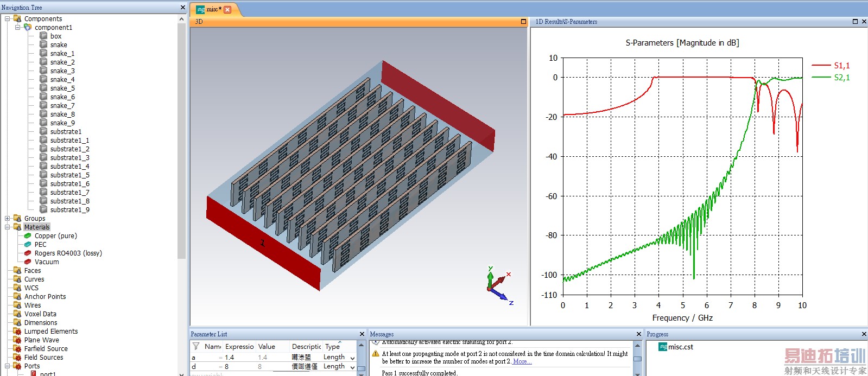The width and height of the screenshot is (868, 376).
Task: Click the Lumped Elements folder icon
Action: (x=17, y=331)
